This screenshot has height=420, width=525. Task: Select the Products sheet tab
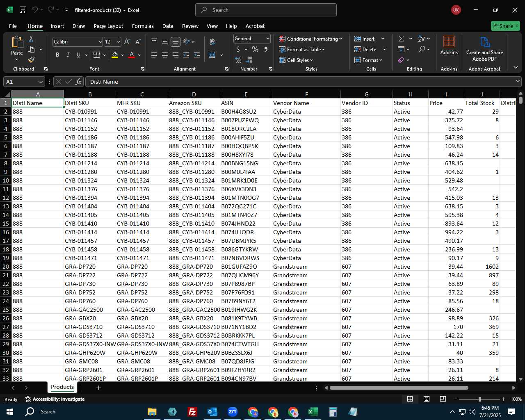(x=62, y=387)
